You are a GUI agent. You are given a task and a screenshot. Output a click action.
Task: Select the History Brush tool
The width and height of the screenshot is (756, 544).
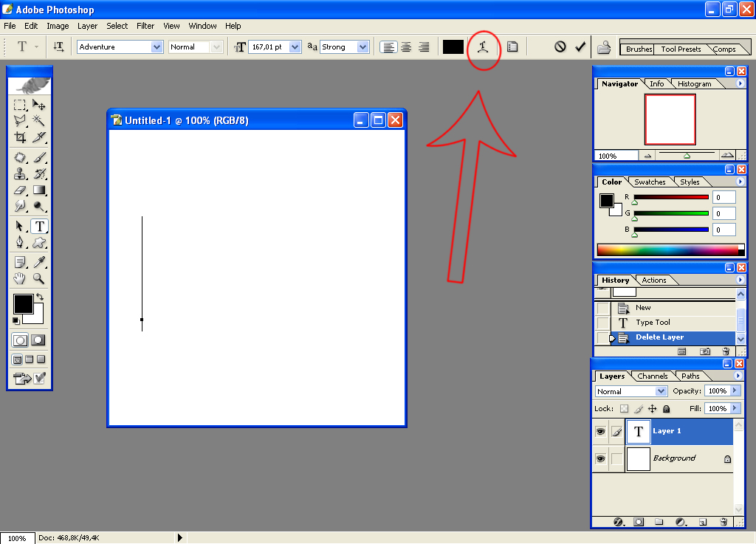point(39,173)
